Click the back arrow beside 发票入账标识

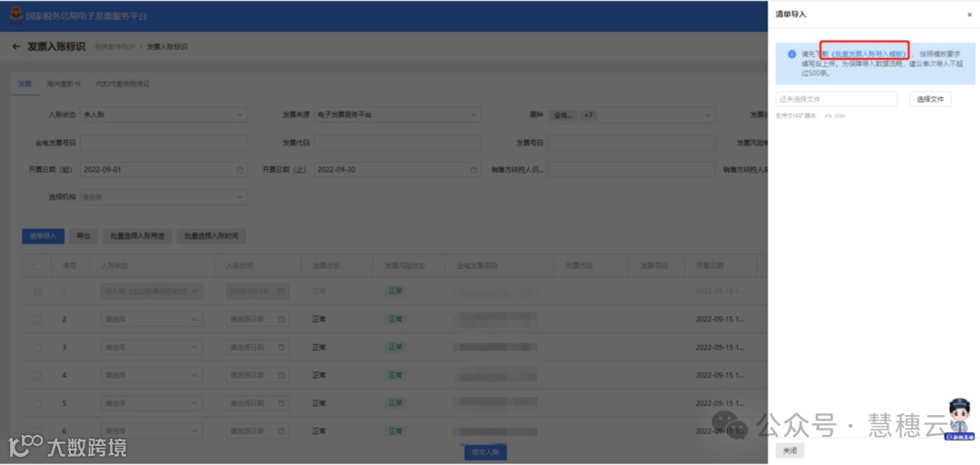16,47
